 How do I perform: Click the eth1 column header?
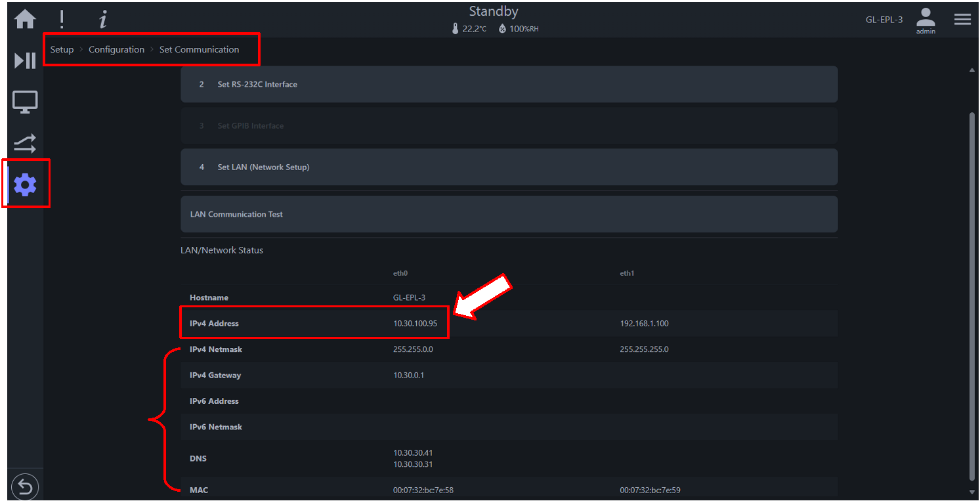(627, 273)
